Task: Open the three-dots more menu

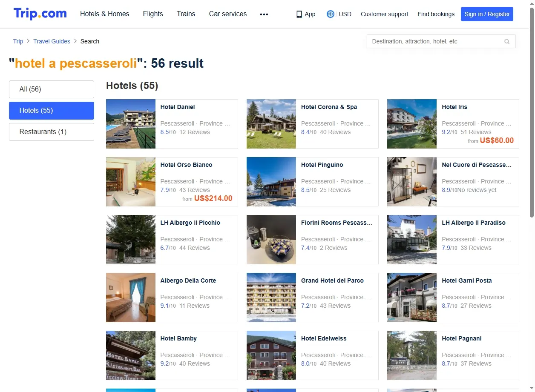Action: pos(264,14)
